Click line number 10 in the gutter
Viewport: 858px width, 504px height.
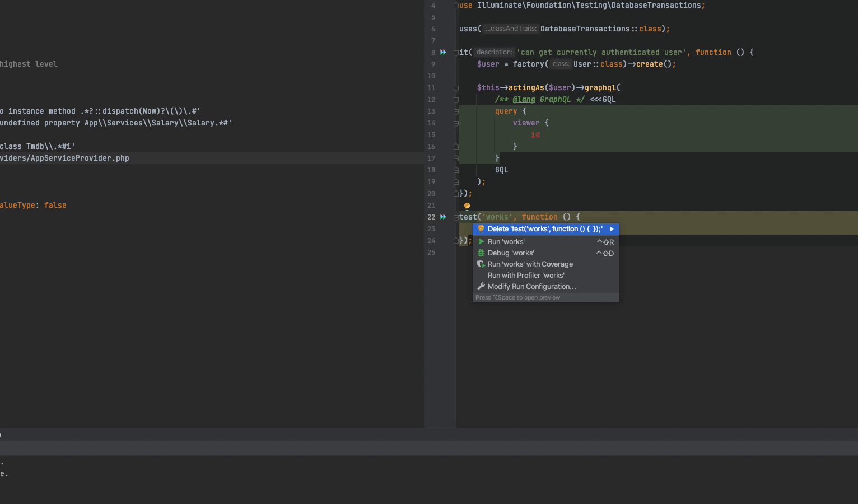click(431, 76)
